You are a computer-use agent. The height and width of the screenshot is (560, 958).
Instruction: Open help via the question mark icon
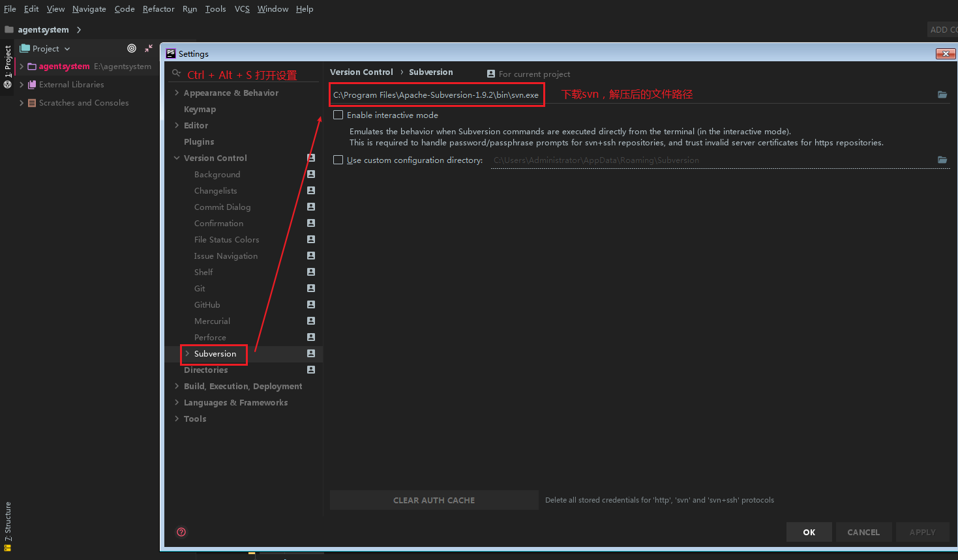point(181,532)
